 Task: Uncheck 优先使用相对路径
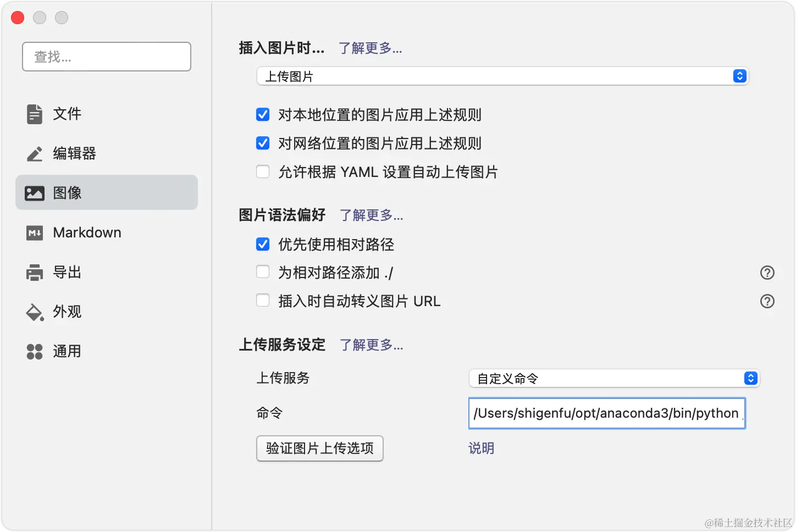[x=263, y=244]
